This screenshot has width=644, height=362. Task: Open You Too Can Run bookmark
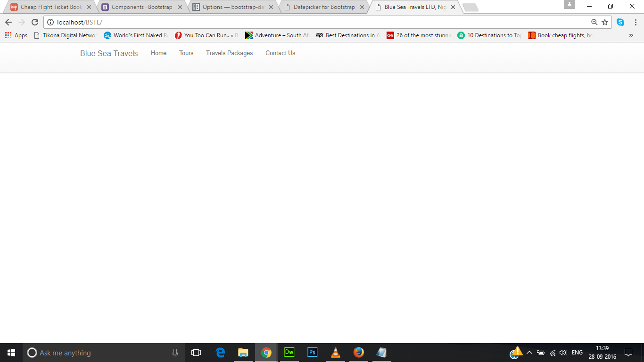click(x=206, y=35)
